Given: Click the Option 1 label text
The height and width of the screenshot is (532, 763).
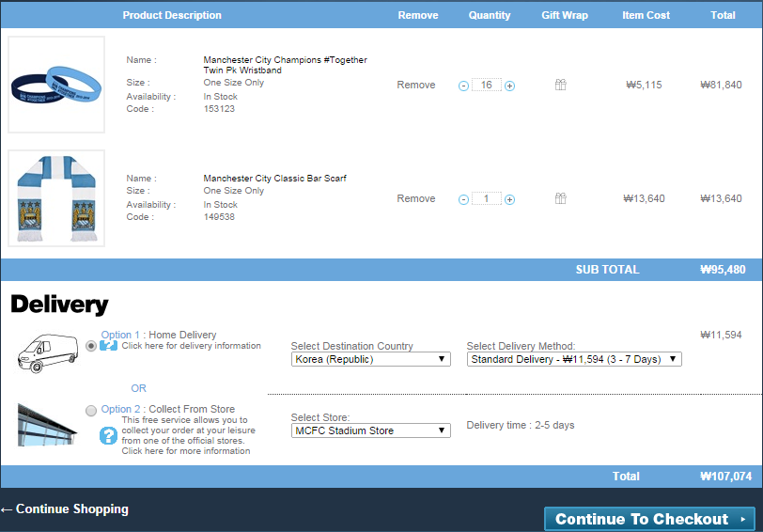Looking at the screenshot, I should coord(120,335).
